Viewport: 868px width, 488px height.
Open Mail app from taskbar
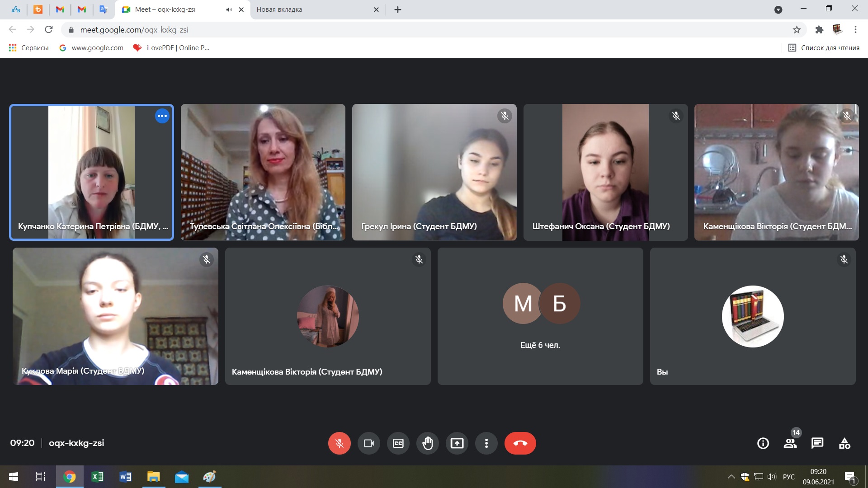pyautogui.click(x=182, y=477)
